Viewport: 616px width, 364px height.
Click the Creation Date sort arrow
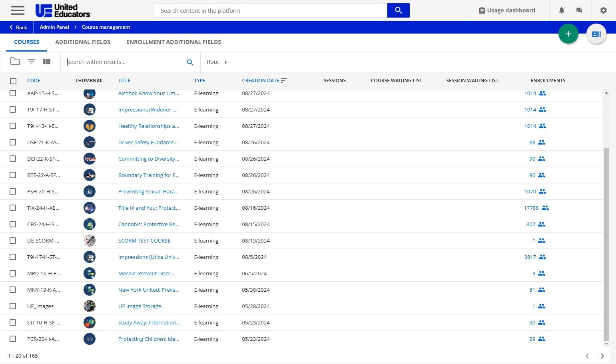coord(284,80)
